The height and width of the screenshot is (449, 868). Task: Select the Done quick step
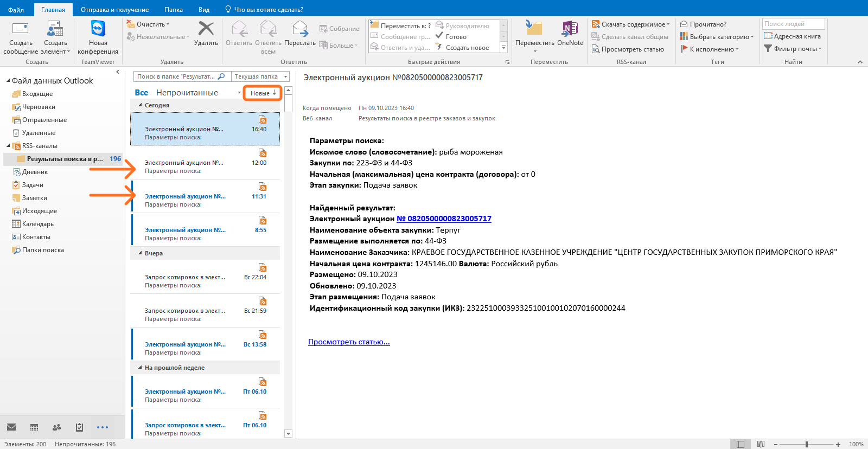451,36
